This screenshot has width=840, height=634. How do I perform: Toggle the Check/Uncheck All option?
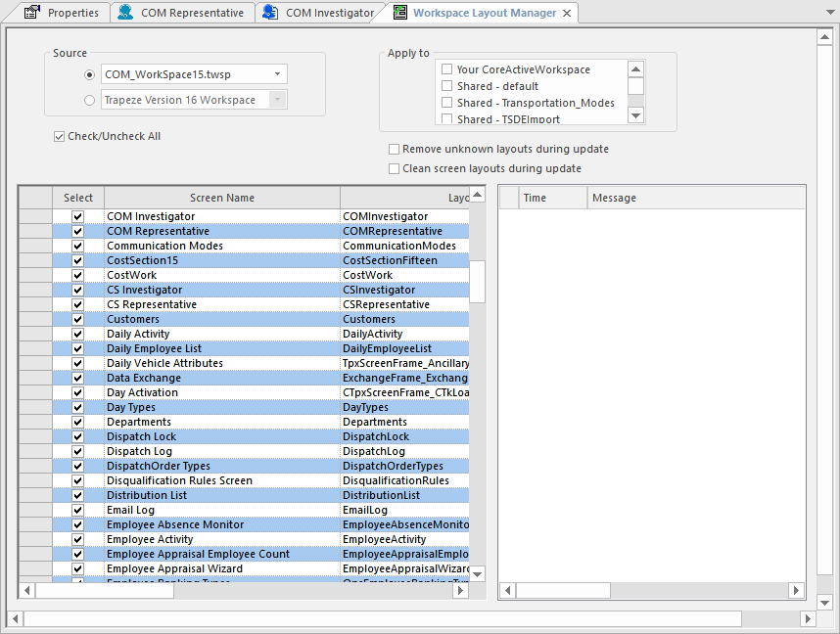[x=60, y=136]
